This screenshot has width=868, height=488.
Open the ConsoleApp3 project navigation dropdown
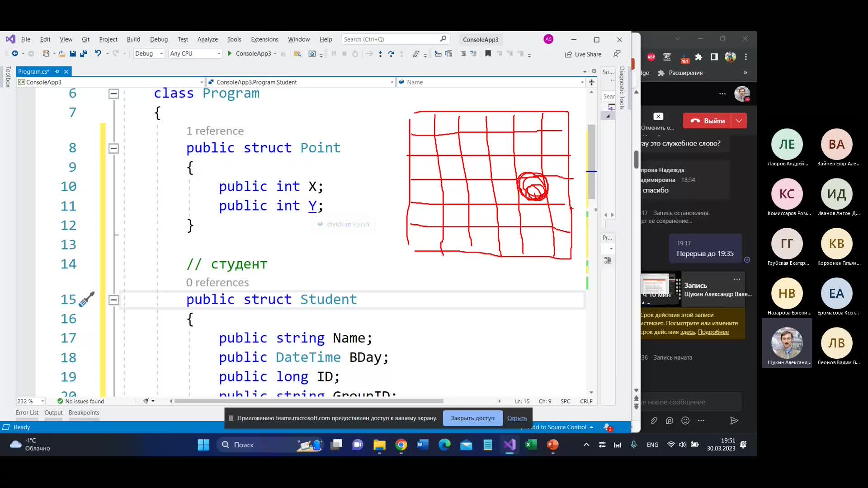(x=111, y=82)
